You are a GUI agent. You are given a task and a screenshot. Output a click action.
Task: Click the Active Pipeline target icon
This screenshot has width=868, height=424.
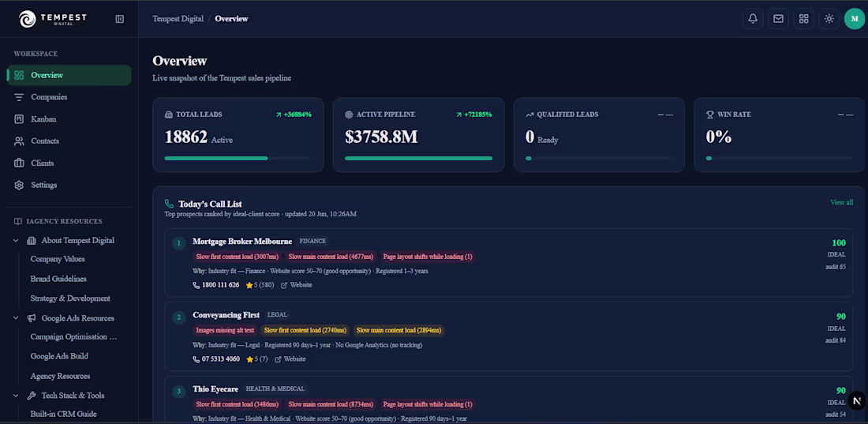tap(349, 114)
